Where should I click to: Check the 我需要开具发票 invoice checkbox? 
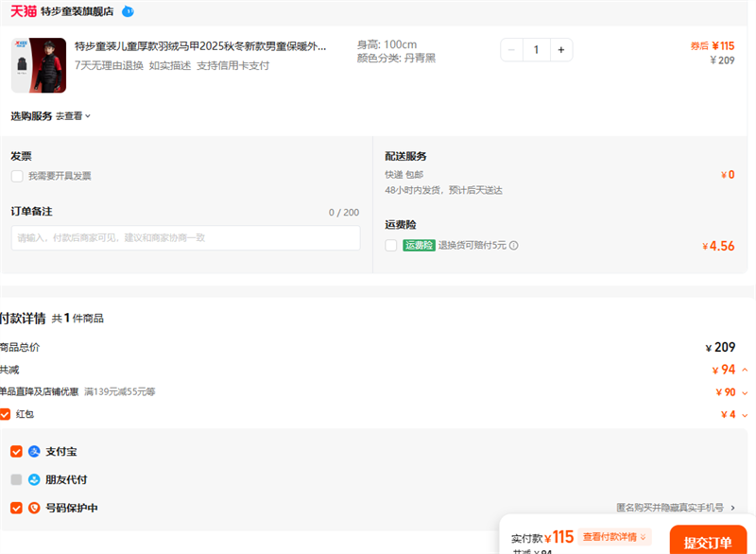(17, 176)
